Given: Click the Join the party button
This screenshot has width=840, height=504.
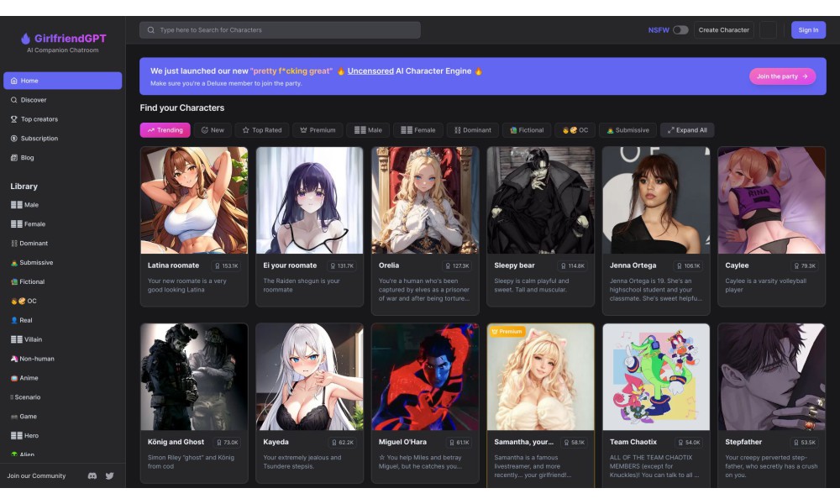Looking at the screenshot, I should [x=782, y=76].
